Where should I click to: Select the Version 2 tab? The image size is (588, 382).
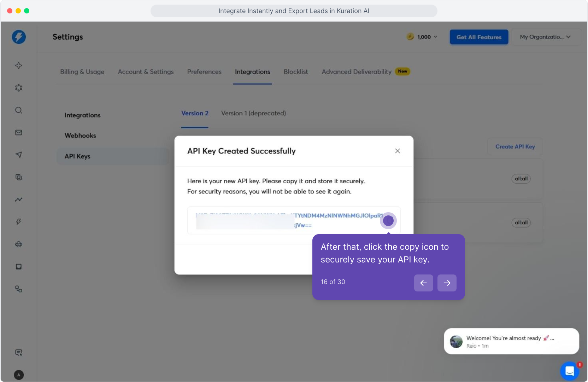[x=195, y=113]
